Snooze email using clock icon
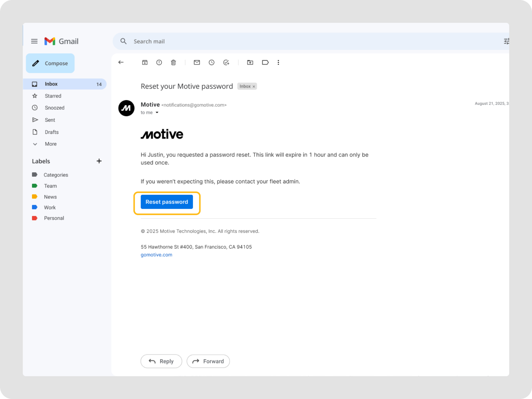Screen dimensions: 532x399 click(211, 62)
